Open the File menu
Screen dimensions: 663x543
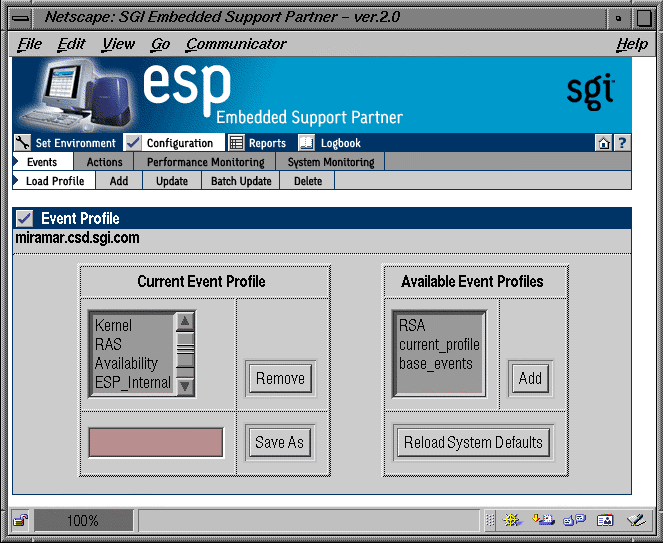(30, 44)
